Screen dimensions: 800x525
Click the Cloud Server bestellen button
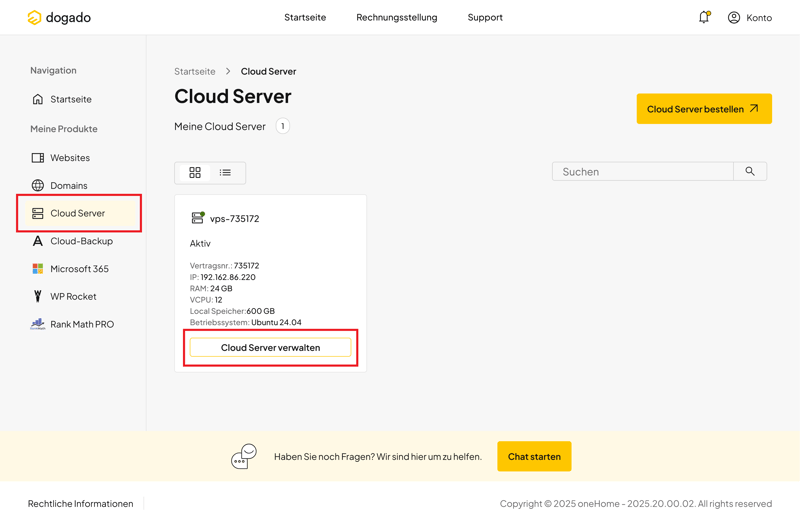click(703, 109)
